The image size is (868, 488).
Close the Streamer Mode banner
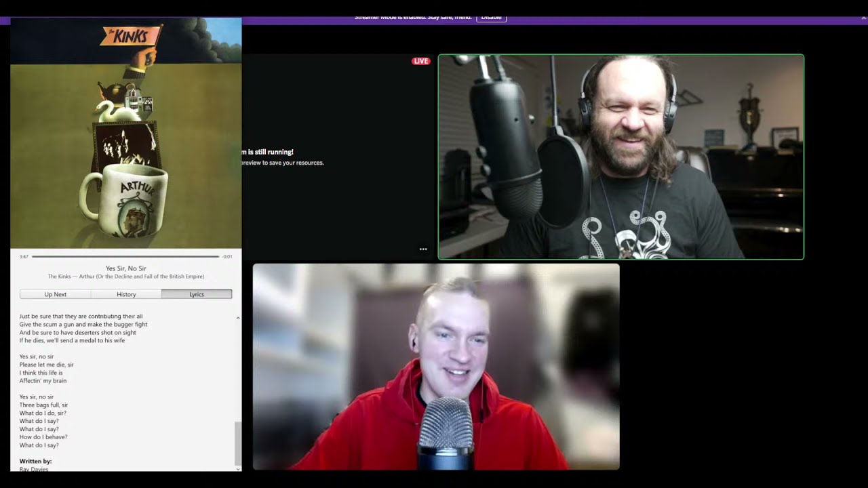(x=863, y=18)
